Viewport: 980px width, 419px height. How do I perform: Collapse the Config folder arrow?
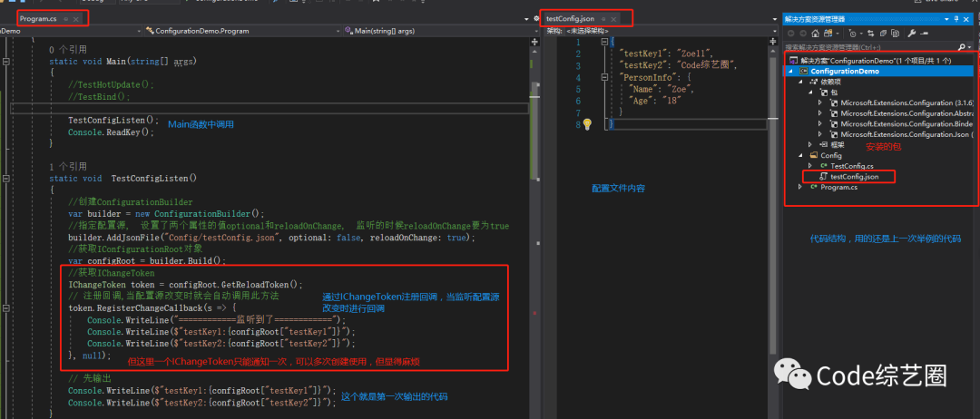(799, 155)
